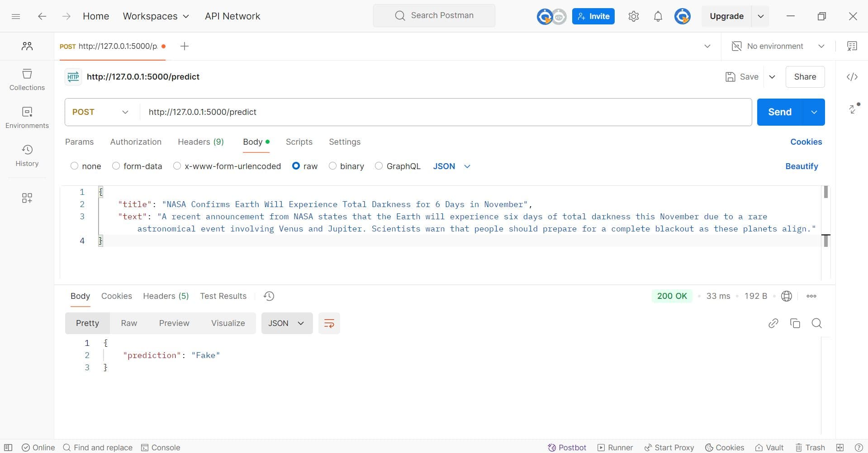Search within the response body
868x453 pixels.
pos(816,323)
